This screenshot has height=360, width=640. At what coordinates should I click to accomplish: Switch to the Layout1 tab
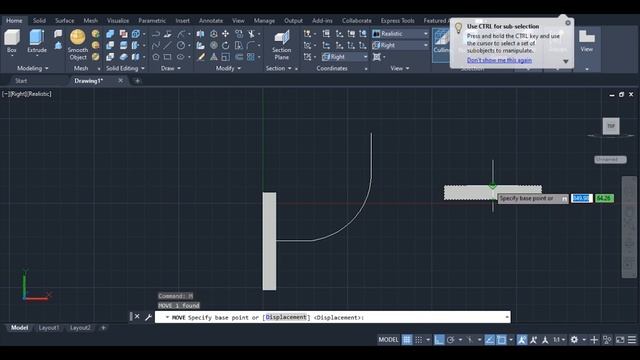[49, 328]
